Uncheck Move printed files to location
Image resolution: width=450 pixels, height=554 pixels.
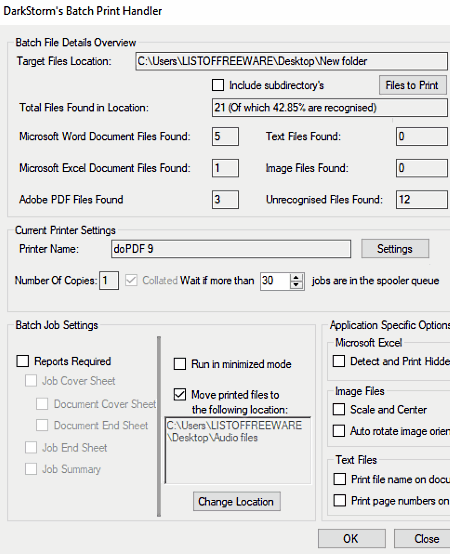click(180, 394)
